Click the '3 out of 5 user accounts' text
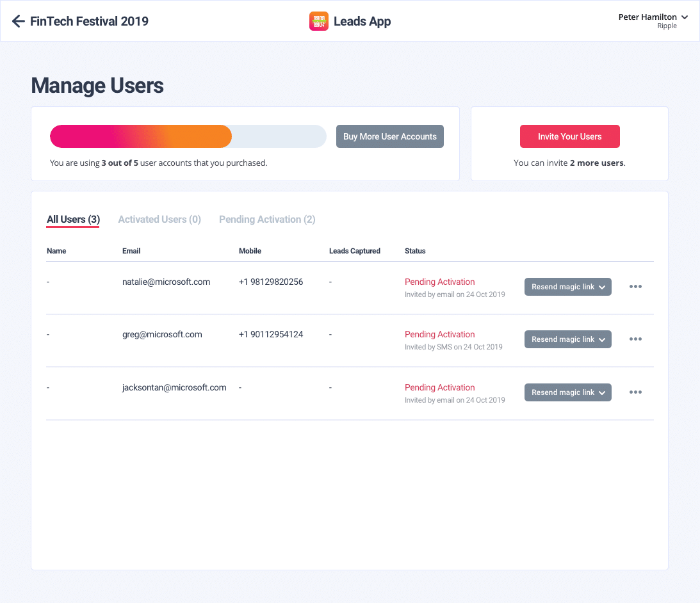The width and height of the screenshot is (700, 603). pos(158,163)
